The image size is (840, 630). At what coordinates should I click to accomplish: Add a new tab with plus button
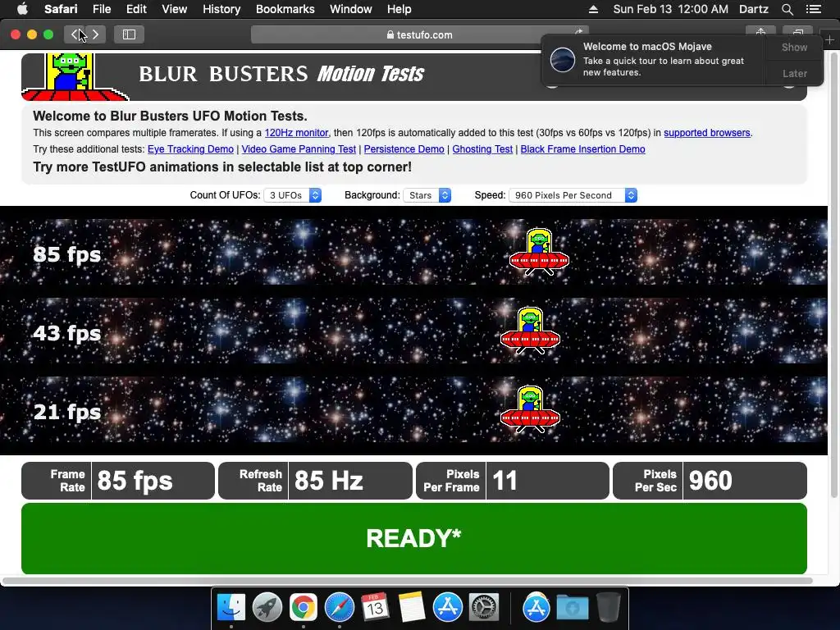pos(829,39)
